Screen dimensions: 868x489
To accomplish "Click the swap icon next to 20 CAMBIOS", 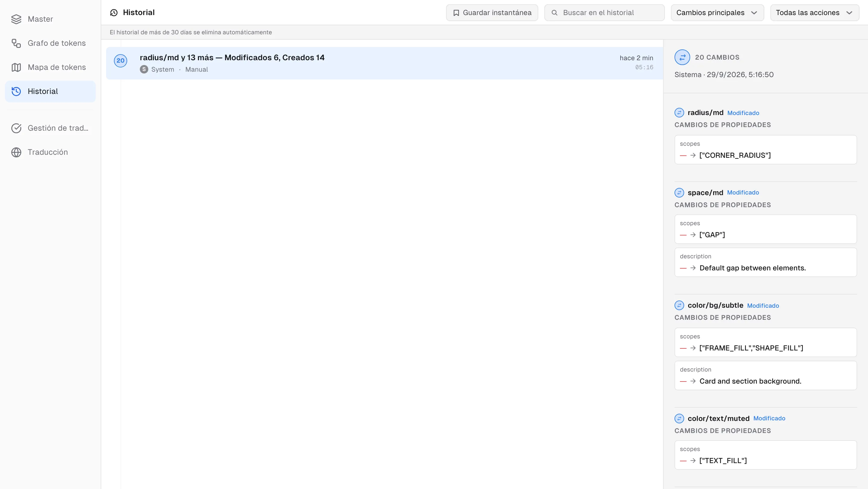I will click(x=682, y=57).
